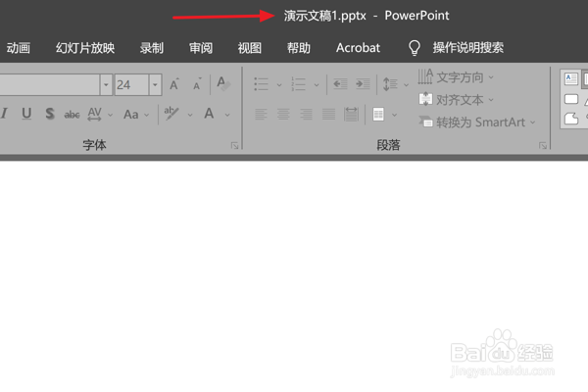The image size is (588, 392).
Task: Click the lightbulb search icon
Action: pyautogui.click(x=415, y=48)
